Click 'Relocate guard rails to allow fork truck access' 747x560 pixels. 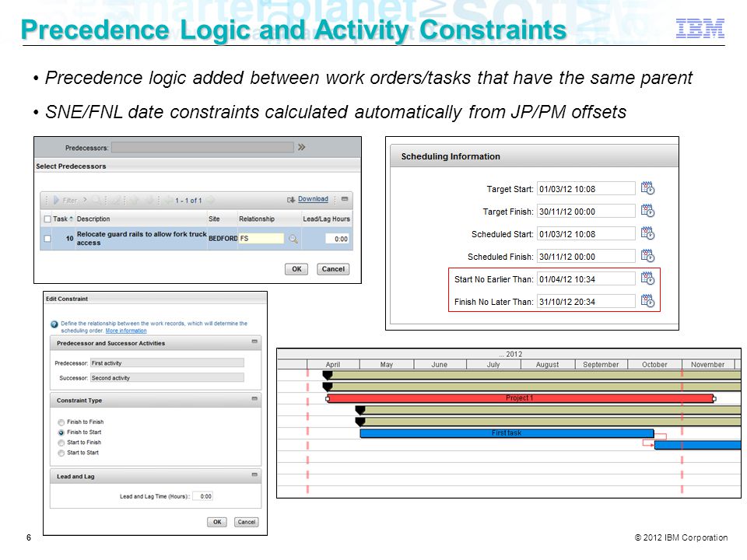tap(142, 239)
